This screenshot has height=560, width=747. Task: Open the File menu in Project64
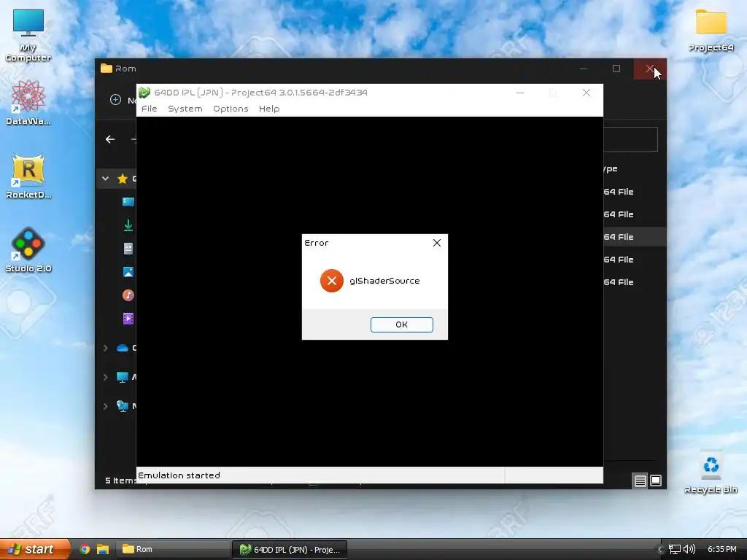click(149, 109)
